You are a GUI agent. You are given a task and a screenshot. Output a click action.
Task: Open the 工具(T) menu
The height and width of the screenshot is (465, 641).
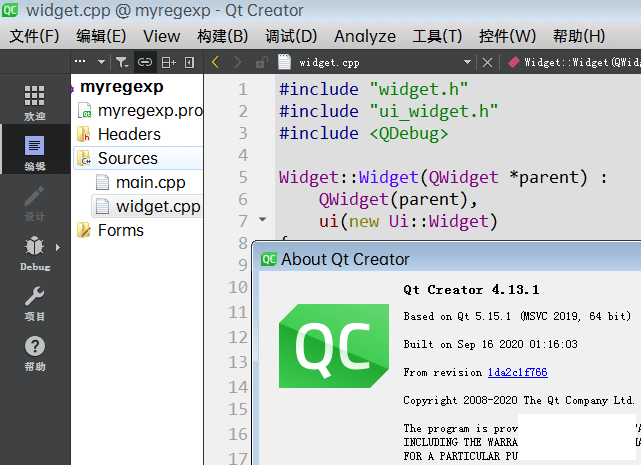(437, 36)
